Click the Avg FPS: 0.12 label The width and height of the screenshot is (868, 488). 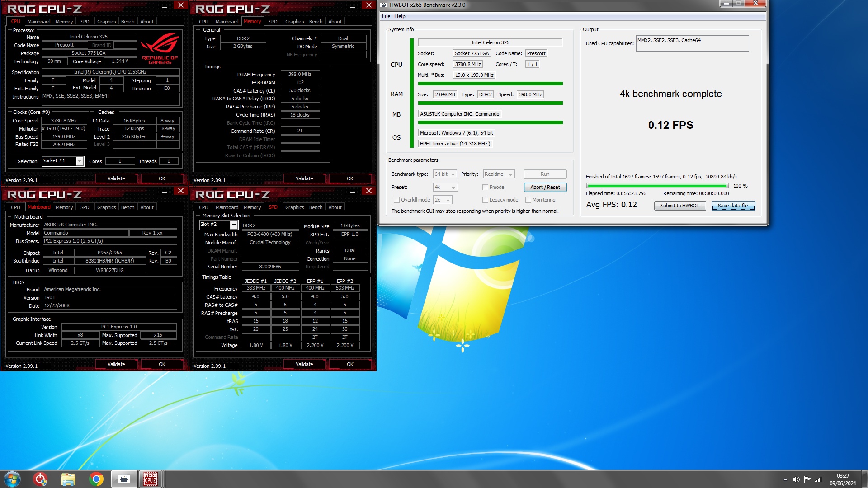tap(611, 205)
